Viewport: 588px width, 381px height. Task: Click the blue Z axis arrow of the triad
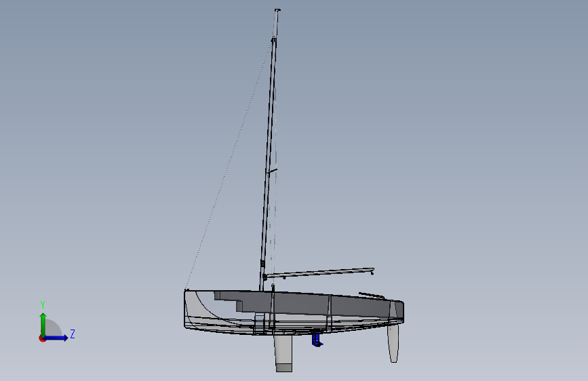click(x=56, y=338)
